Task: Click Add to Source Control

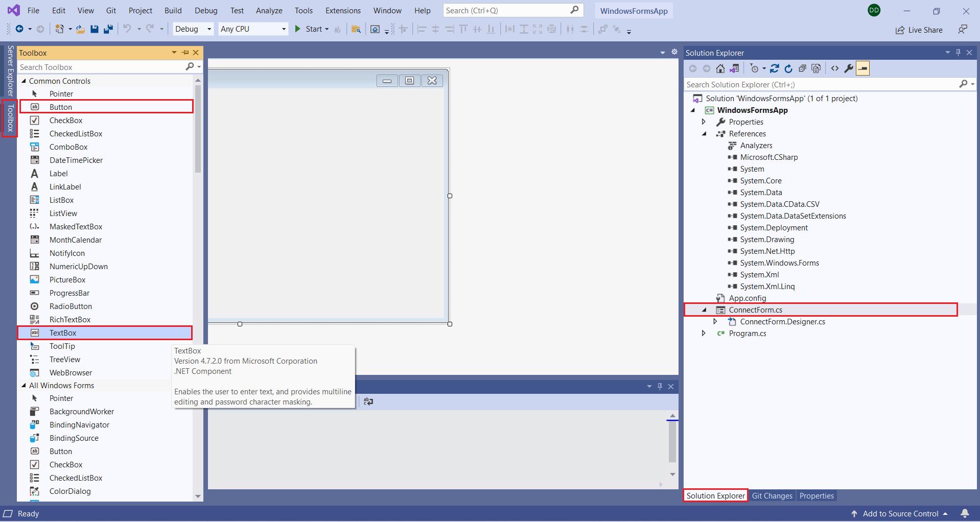Action: [900, 513]
